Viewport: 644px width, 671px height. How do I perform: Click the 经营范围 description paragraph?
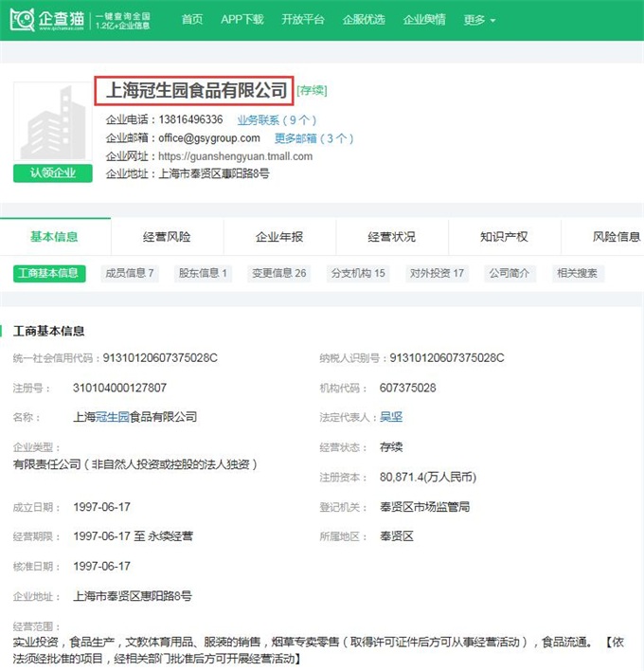tap(318, 650)
